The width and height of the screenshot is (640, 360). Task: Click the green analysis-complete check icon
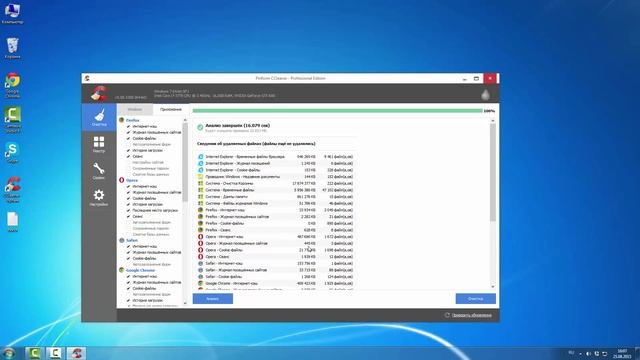pyautogui.click(x=200, y=127)
